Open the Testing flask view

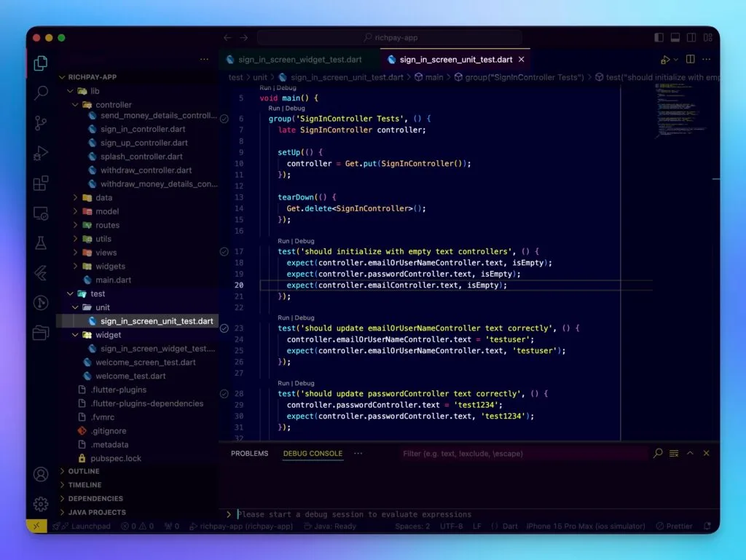coord(41,243)
